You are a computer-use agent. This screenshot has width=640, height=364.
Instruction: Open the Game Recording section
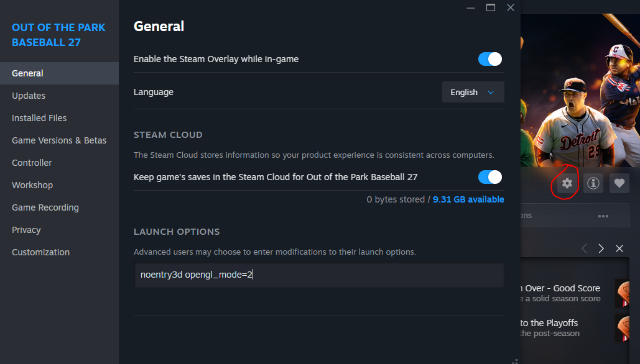pos(45,207)
